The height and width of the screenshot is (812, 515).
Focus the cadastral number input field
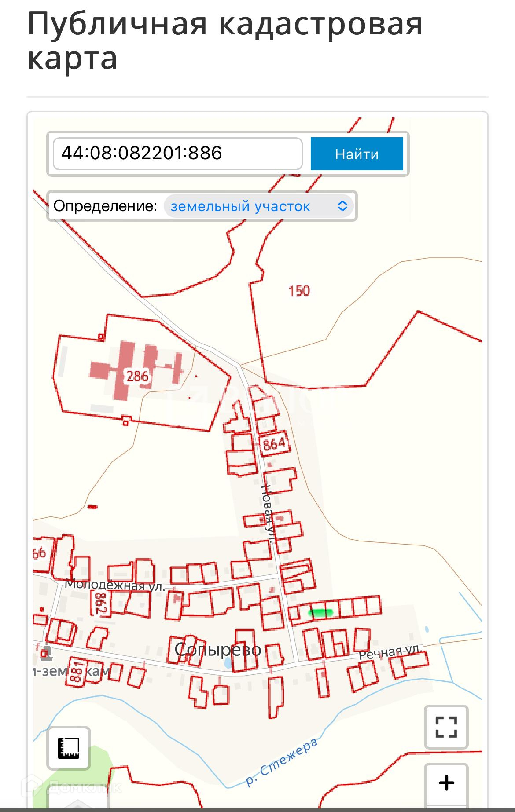(178, 154)
